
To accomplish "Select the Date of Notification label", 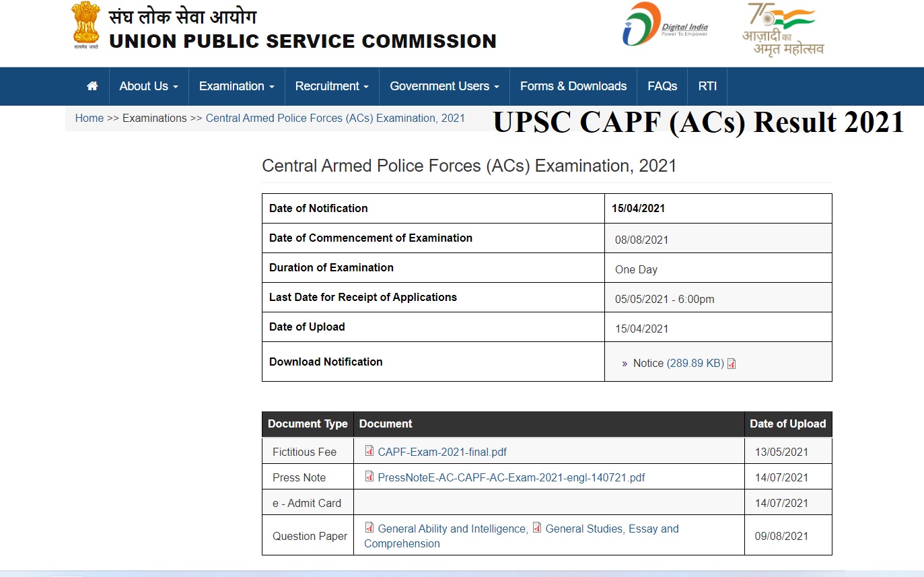I will 318,209.
